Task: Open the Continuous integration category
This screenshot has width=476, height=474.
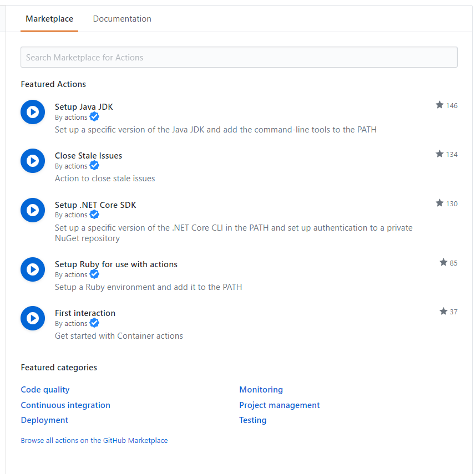Action: tap(65, 405)
